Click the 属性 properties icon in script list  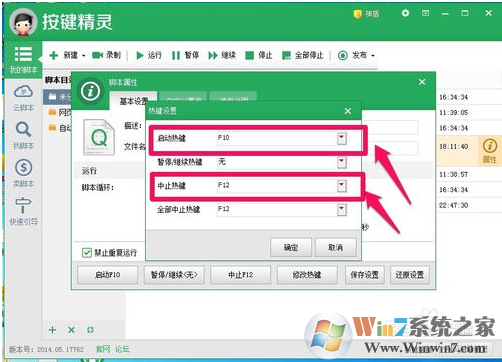coord(490,151)
